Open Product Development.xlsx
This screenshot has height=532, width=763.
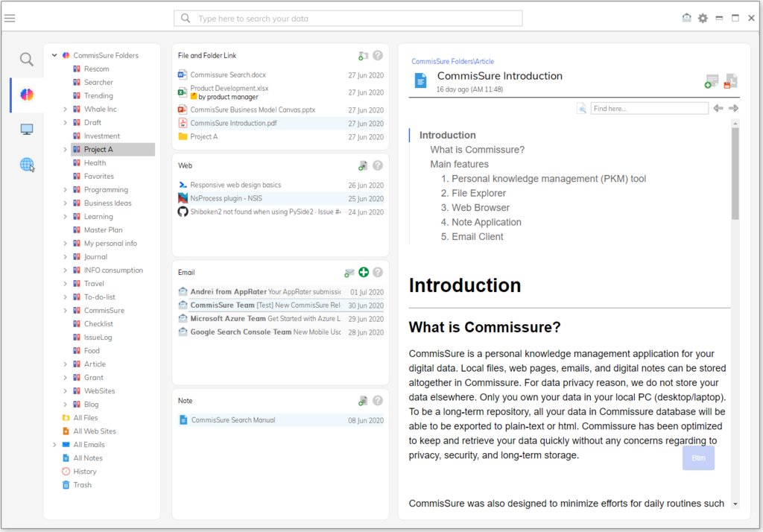(x=229, y=89)
